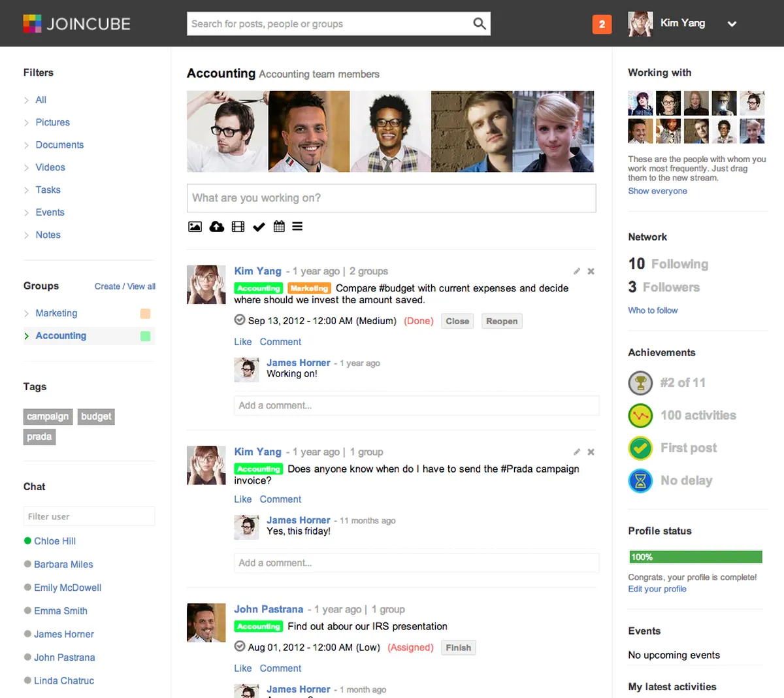Add a comment under 'Working on!'
The width and height of the screenshot is (784, 698).
[x=416, y=405]
